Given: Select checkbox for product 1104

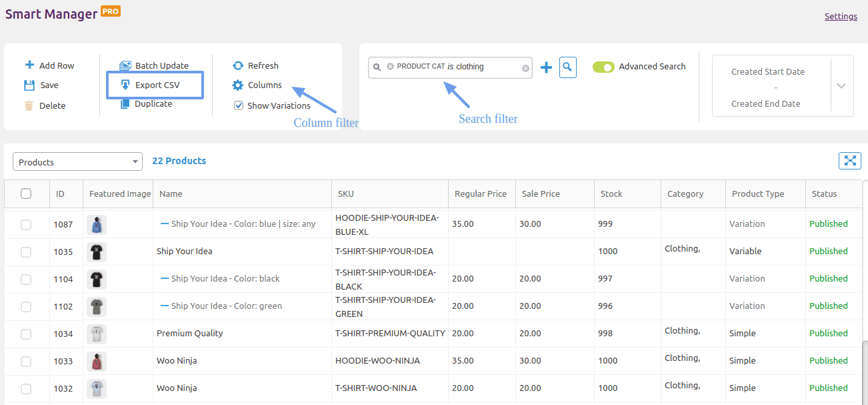Looking at the screenshot, I should [26, 280].
